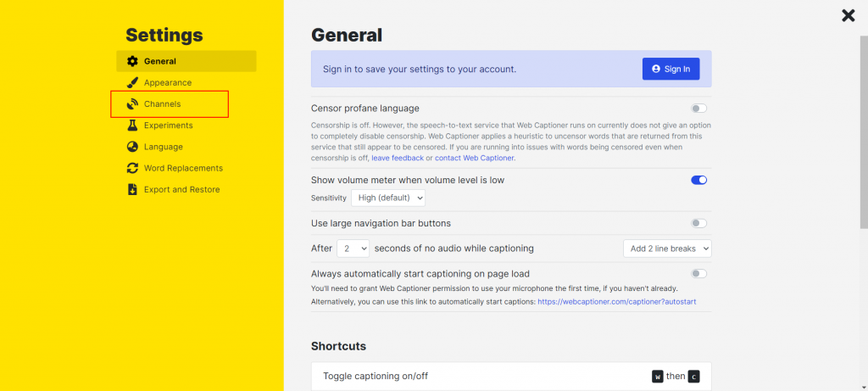The width and height of the screenshot is (868, 391).
Task: Click the satellite dish Channels icon
Action: (x=132, y=104)
